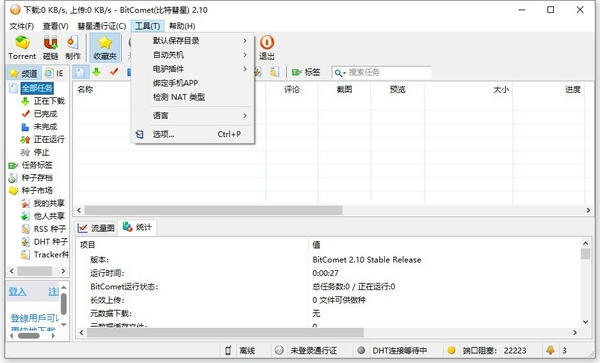Switch to the 频道 sidebar tab
This screenshot has height=363, width=600.
(24, 73)
